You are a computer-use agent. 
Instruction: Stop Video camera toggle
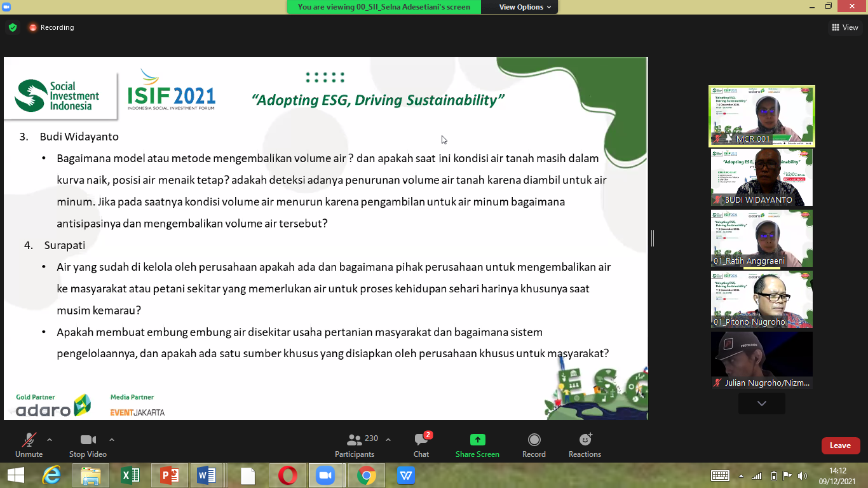pyautogui.click(x=88, y=445)
